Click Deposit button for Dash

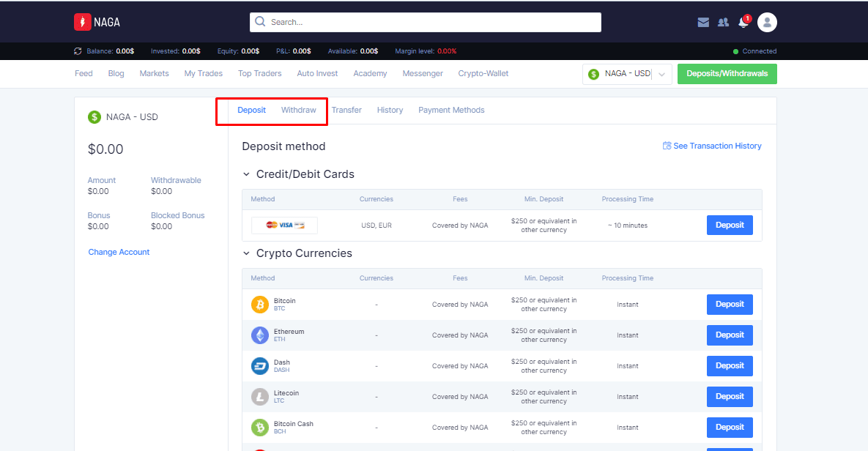point(730,366)
